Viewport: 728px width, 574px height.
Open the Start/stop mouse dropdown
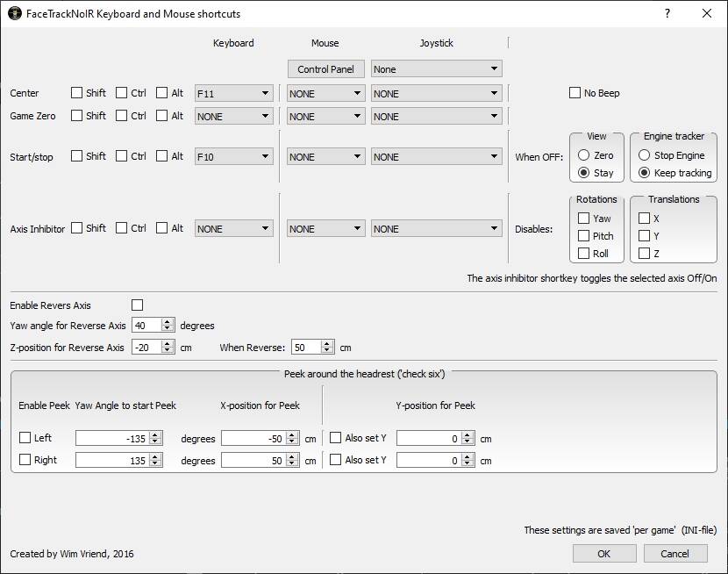tap(325, 156)
